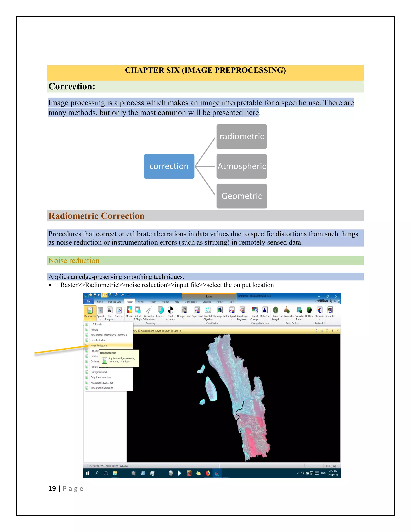Select Noise Reduction from the Radiometric menu

(99, 345)
